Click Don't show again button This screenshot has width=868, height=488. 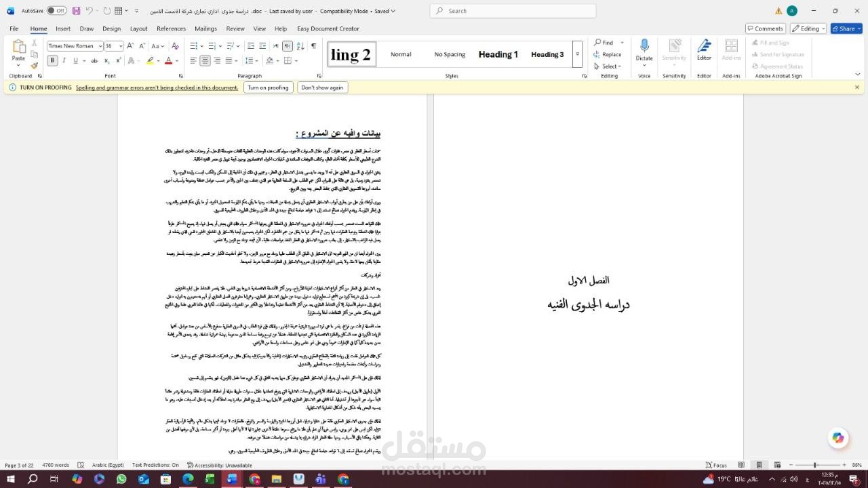coord(322,87)
